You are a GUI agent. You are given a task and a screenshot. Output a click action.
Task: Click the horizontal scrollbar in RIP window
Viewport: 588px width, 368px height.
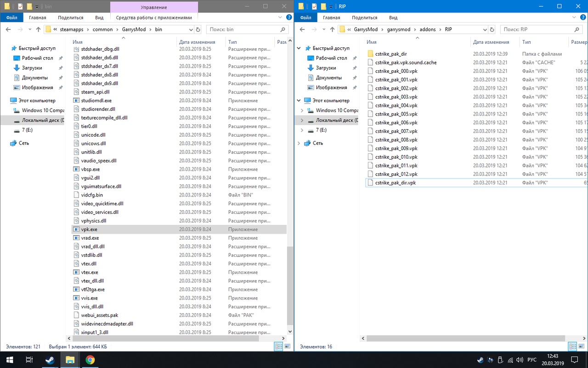(466, 338)
